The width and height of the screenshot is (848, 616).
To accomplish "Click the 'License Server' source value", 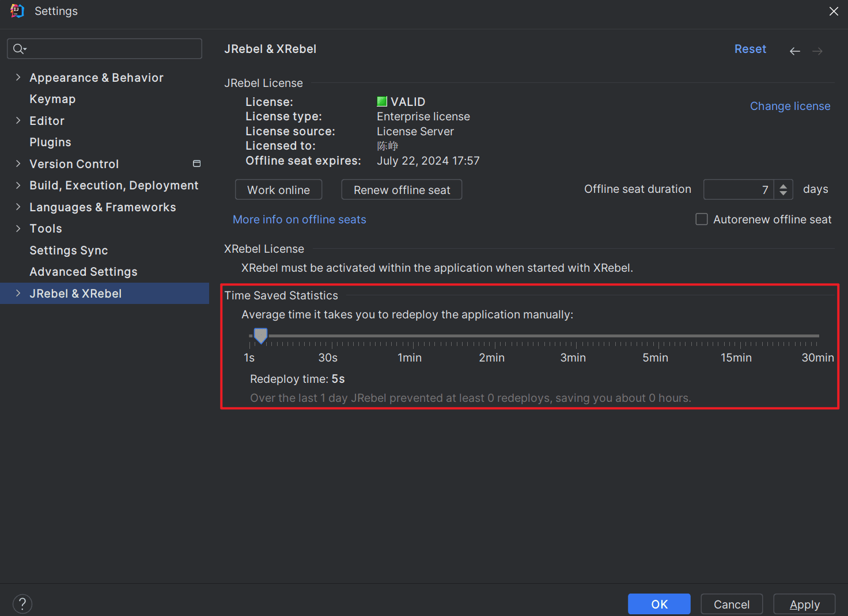I will click(415, 131).
